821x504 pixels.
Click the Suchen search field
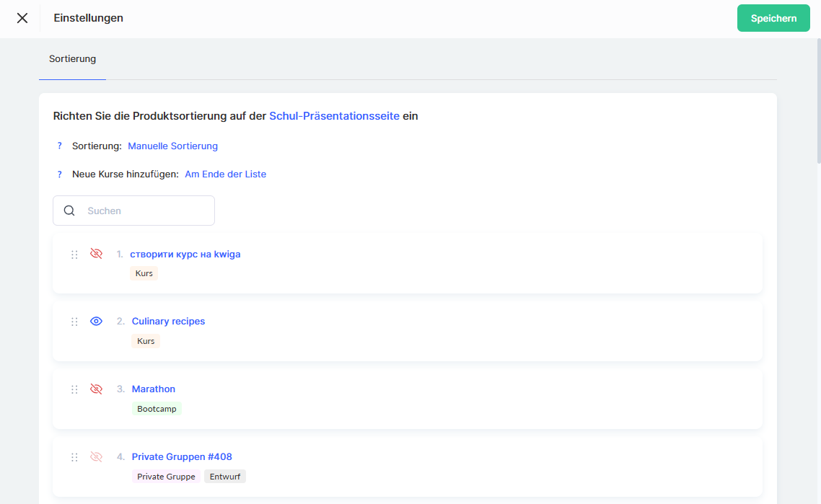(x=144, y=211)
